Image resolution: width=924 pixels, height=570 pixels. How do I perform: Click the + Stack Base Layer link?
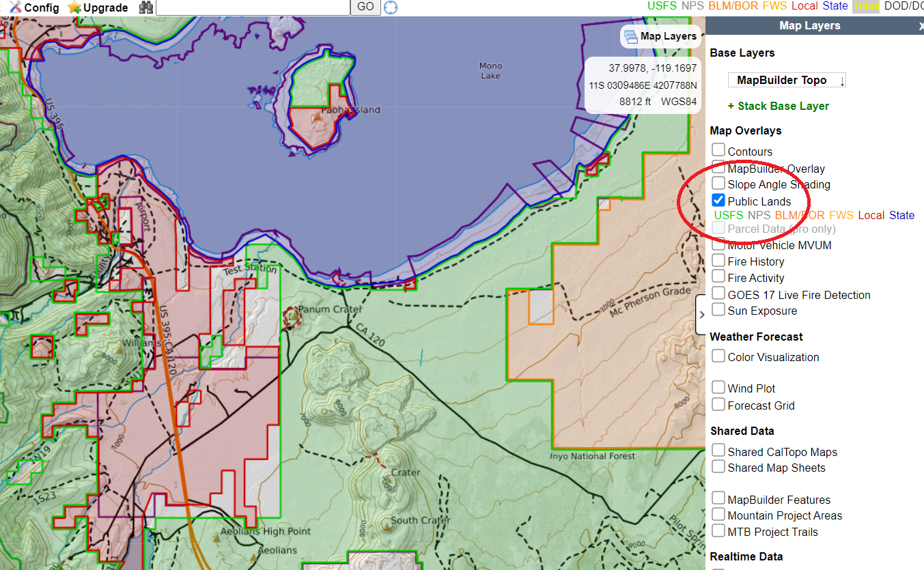[779, 106]
